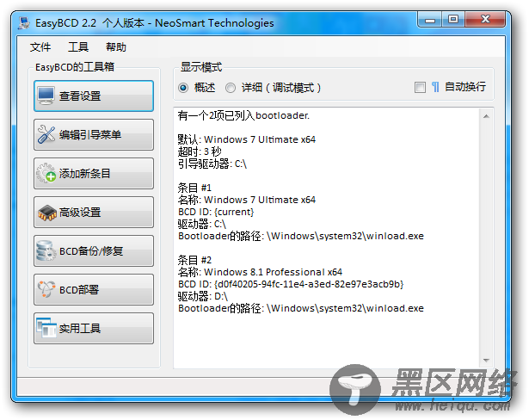Click the chip icon on 高级设置
This screenshot has width=529, height=420.
pyautogui.click(x=46, y=213)
